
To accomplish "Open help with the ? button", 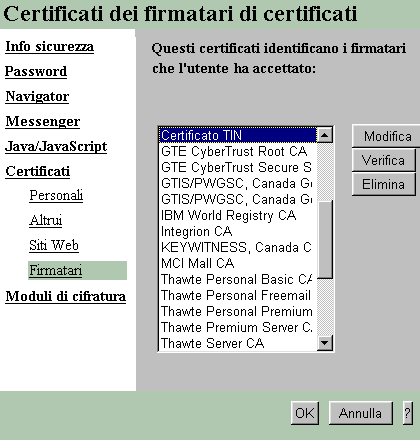I will (407, 413).
